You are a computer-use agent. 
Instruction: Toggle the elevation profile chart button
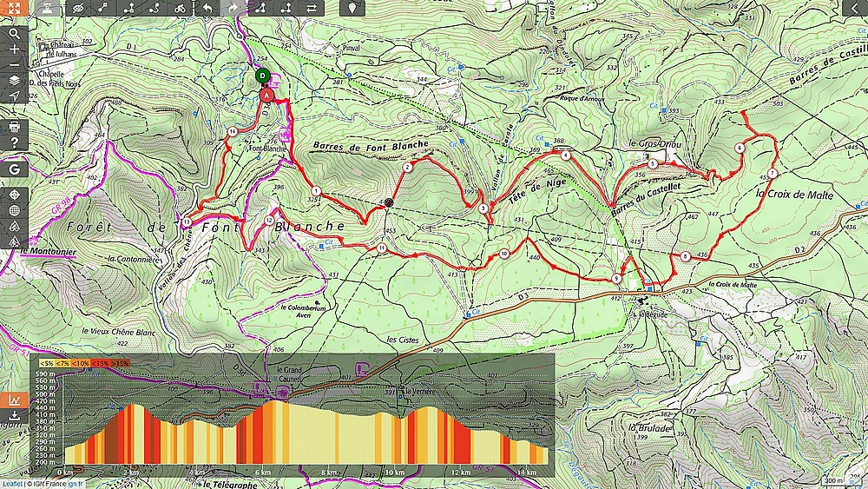click(14, 400)
